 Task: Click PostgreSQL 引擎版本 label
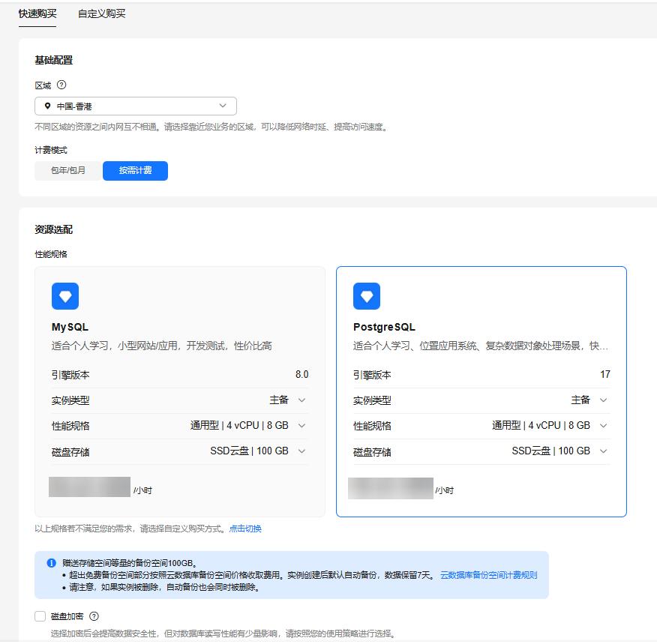(x=372, y=375)
